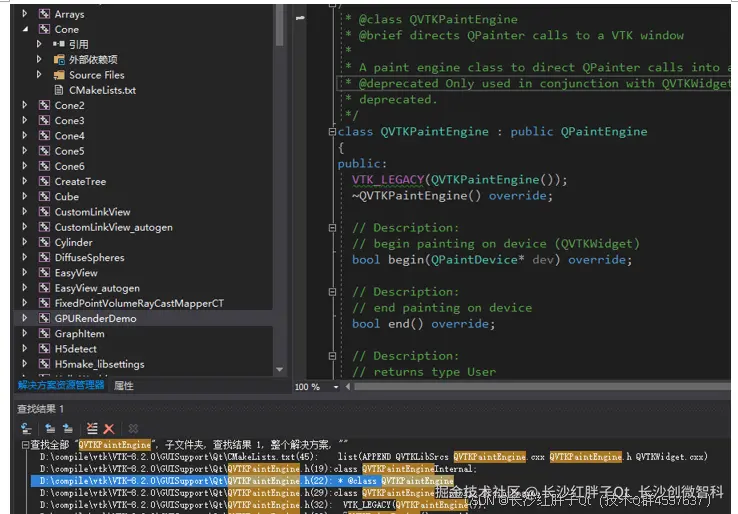Click the begin(QPaintDevice* dev) method declaration

coord(492,260)
